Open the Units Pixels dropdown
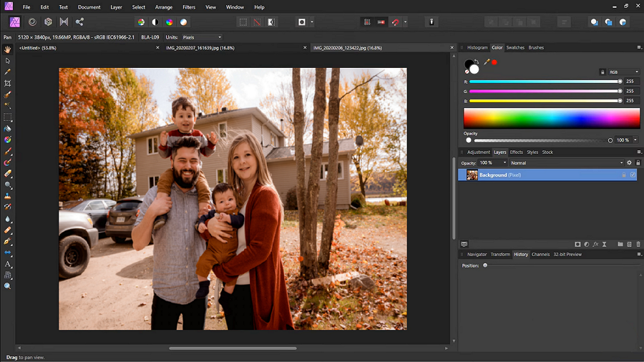This screenshot has width=644, height=362. point(201,37)
